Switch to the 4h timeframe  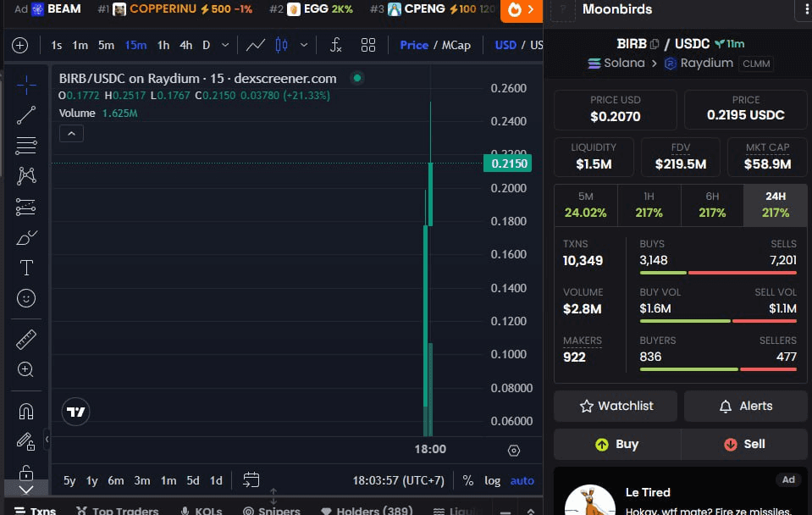(186, 45)
